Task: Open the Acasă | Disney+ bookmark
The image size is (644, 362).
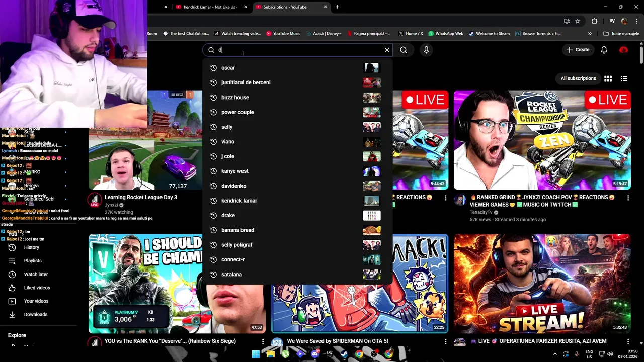Action: pyautogui.click(x=323, y=34)
